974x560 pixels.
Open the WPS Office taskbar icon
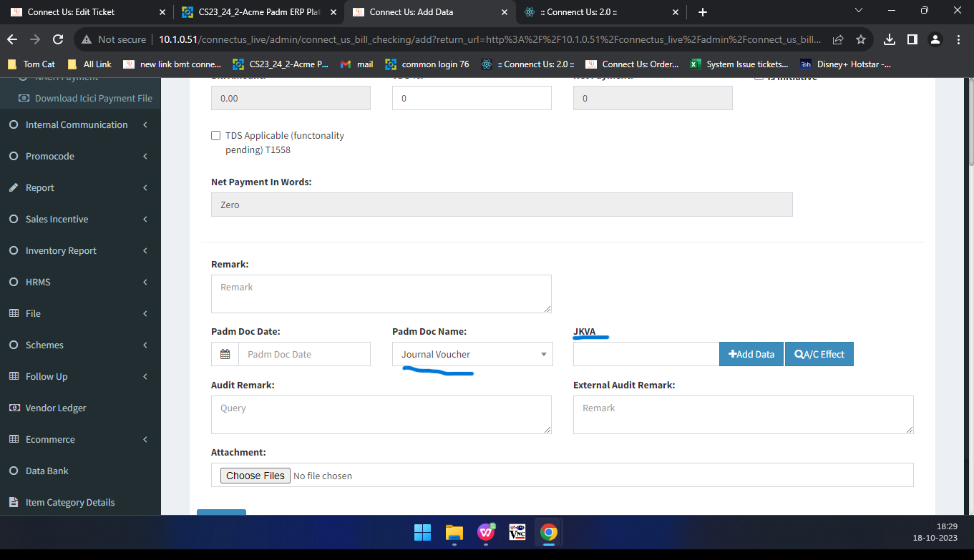(486, 532)
